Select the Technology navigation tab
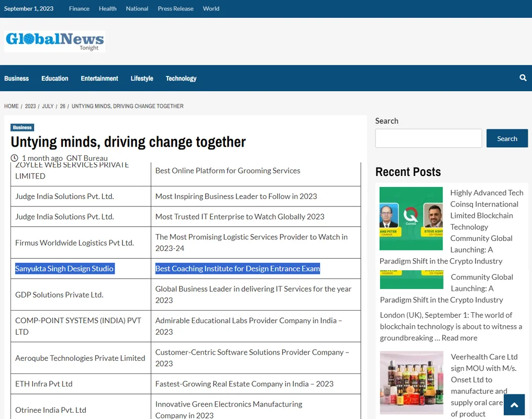Screen dimensions: 532x419 point(181,78)
